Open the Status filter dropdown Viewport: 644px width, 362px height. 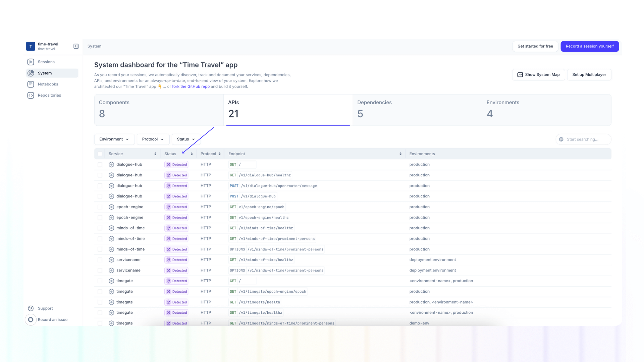coord(186,139)
